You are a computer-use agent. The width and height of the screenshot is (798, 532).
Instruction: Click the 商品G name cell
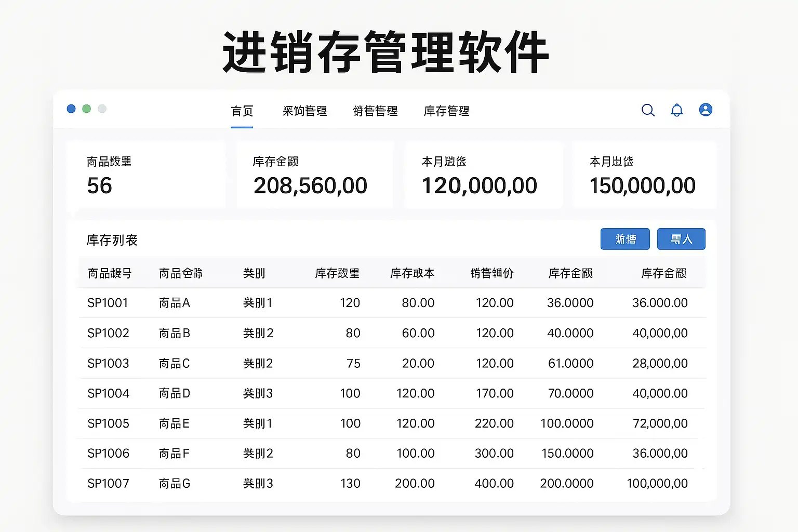coord(175,484)
